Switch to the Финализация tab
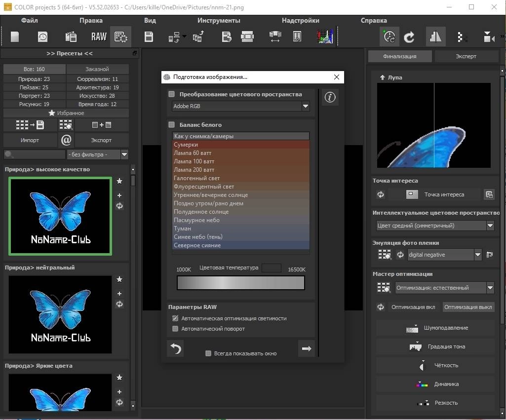The height and width of the screenshot is (420, 506). tap(400, 56)
